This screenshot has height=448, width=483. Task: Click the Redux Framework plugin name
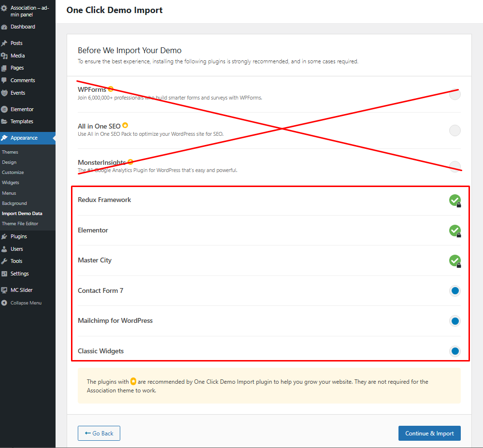104,200
